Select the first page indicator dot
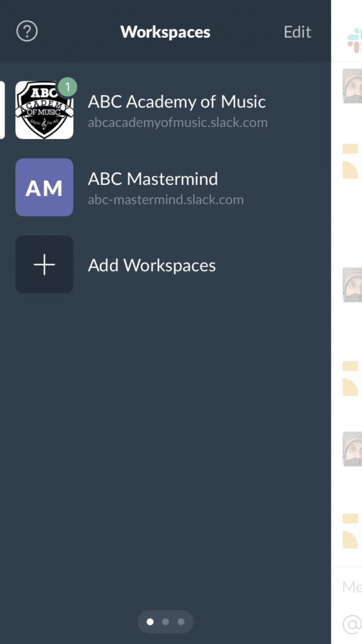Image resolution: width=362 pixels, height=644 pixels. (150, 622)
